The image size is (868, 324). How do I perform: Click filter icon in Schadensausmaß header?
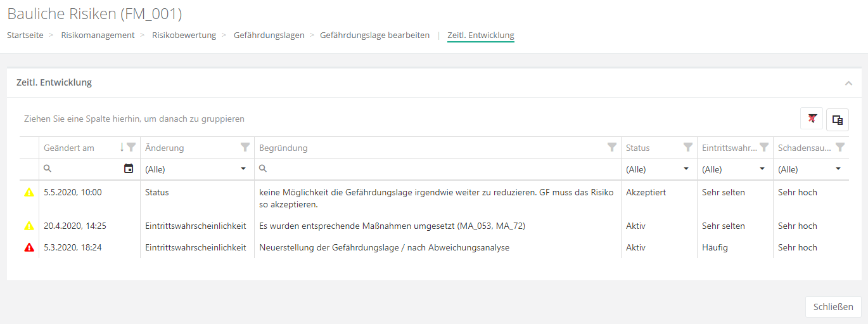pos(839,147)
